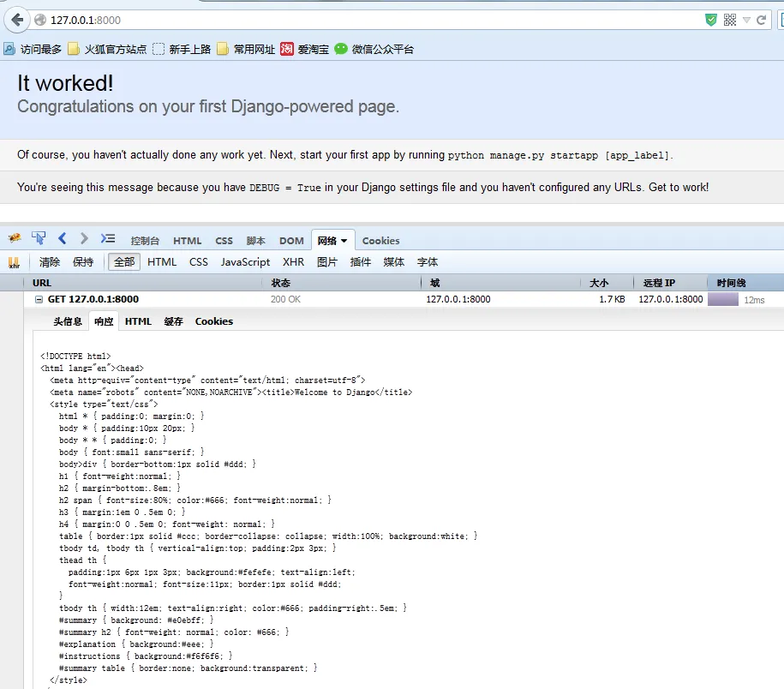Screen dimensions: 784x689
Task: Open the 访问最多 bookmark
Action: click(33, 49)
